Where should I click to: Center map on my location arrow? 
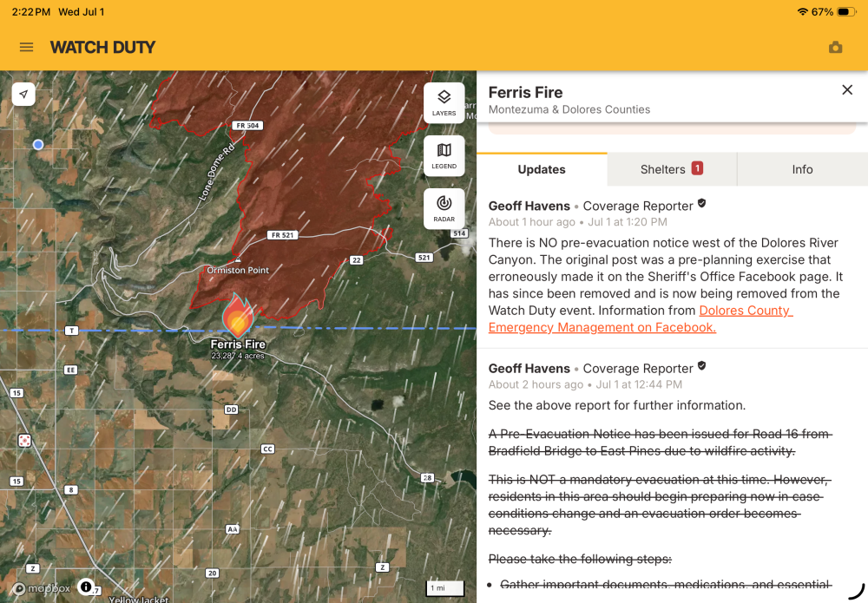23,94
